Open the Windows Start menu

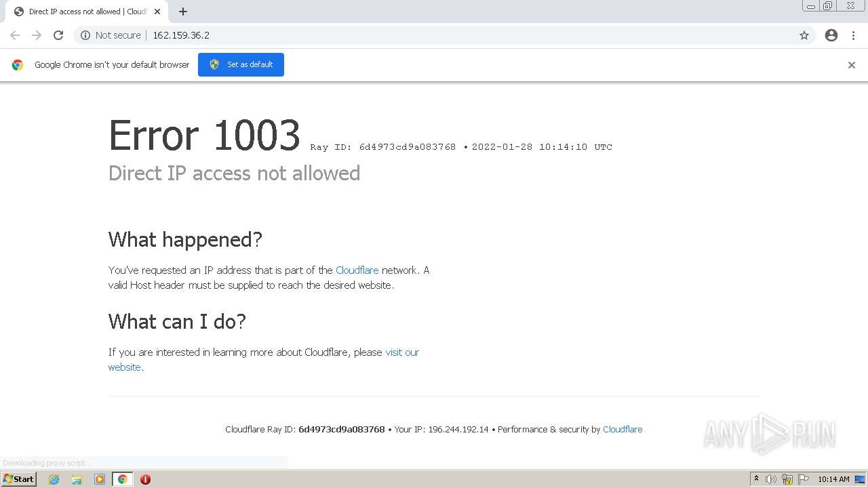click(x=19, y=479)
